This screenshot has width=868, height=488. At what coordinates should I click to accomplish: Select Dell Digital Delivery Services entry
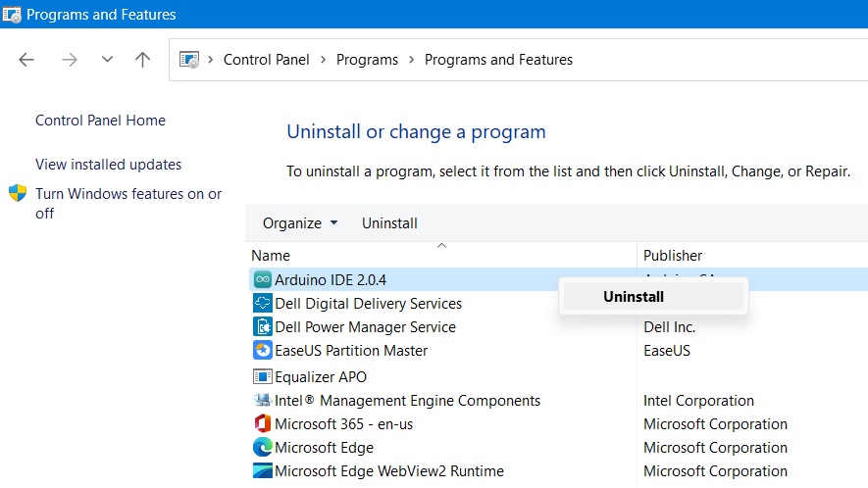[368, 303]
